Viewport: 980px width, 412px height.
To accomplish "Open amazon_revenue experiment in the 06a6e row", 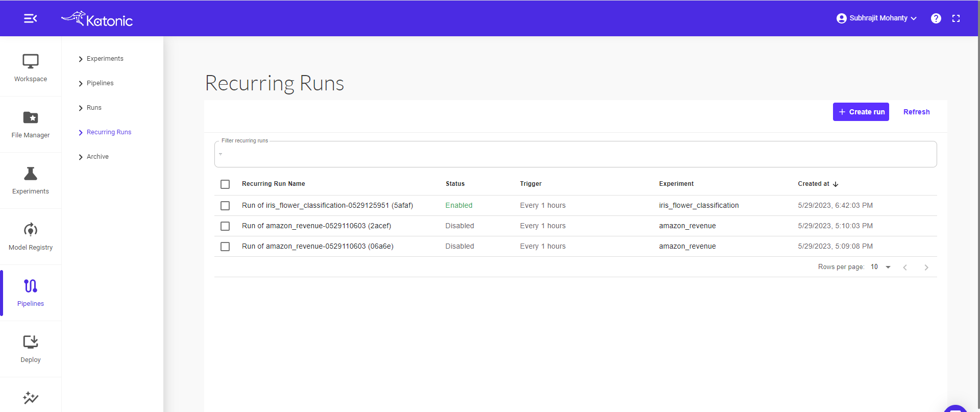I will click(x=688, y=246).
